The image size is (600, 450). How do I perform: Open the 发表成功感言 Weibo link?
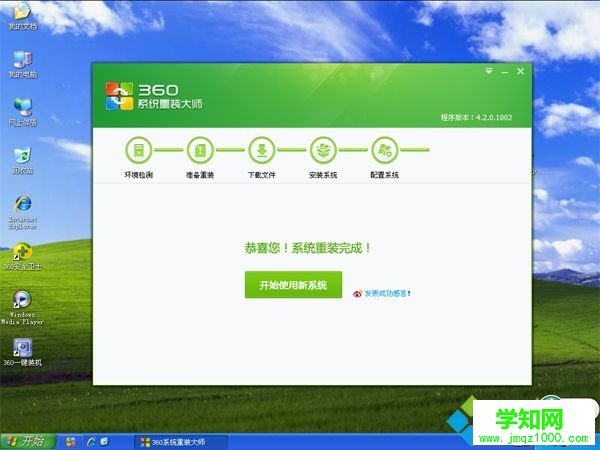pyautogui.click(x=382, y=293)
